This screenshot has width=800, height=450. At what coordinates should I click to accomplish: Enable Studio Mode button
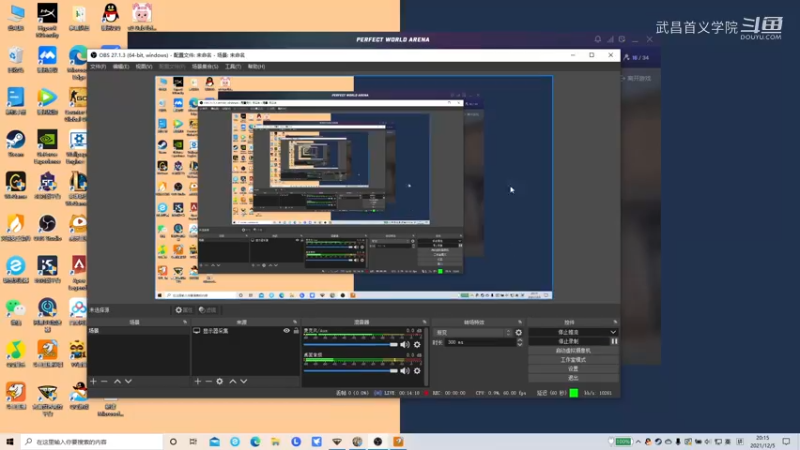coord(573,360)
